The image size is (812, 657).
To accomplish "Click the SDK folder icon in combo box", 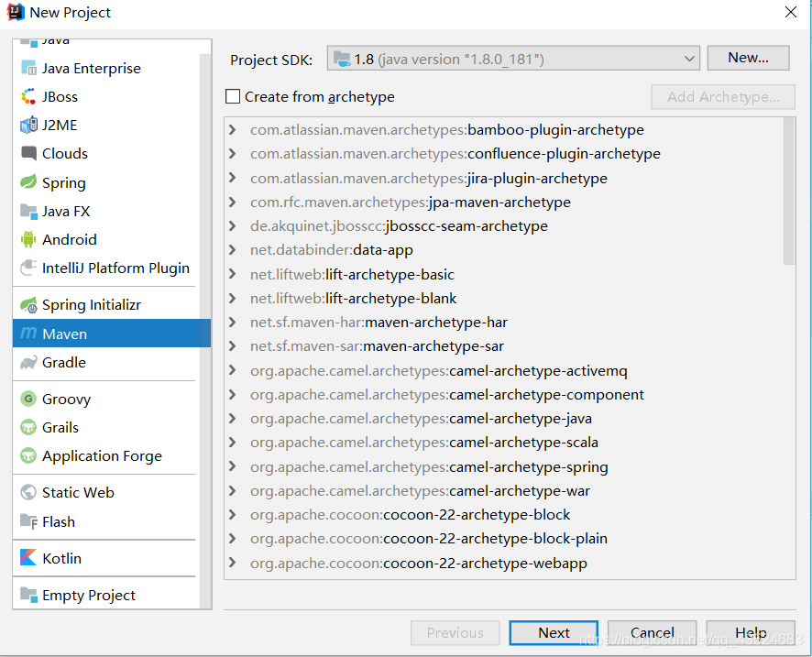I will tap(342, 59).
